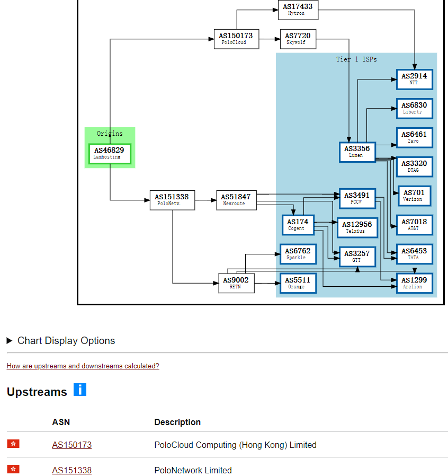448x476 pixels.
Task: Click the AS3356 Lumen node in graph
Action: [x=357, y=152]
